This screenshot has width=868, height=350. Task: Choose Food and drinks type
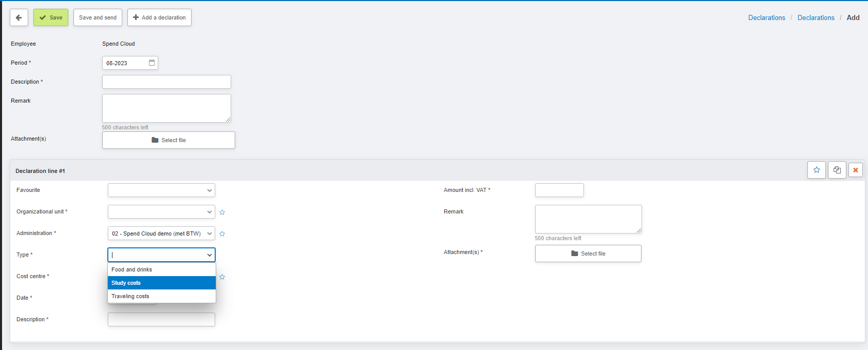[x=162, y=269]
